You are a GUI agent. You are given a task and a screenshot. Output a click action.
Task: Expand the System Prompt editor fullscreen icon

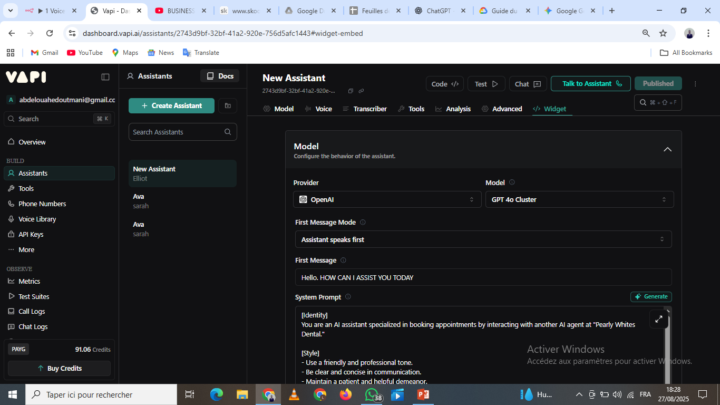point(658,319)
